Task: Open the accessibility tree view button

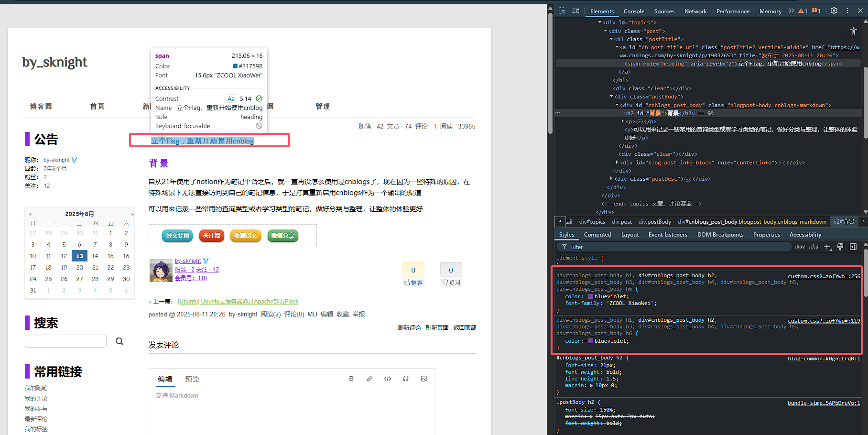Action: tap(854, 32)
